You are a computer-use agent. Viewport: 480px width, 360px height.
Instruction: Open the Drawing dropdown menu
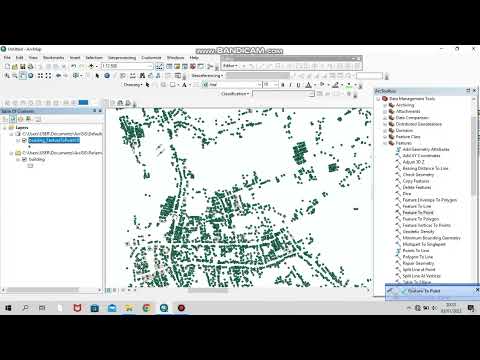pos(133,85)
